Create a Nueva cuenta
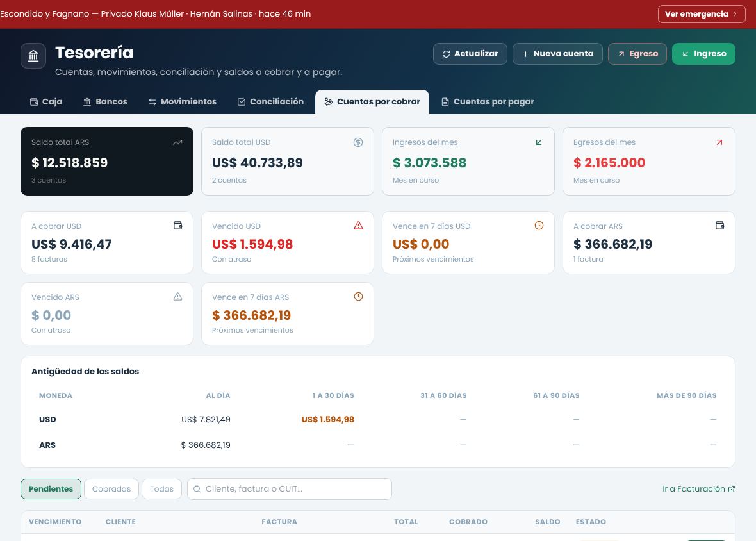Viewport: 756px width, 541px height. (x=557, y=54)
